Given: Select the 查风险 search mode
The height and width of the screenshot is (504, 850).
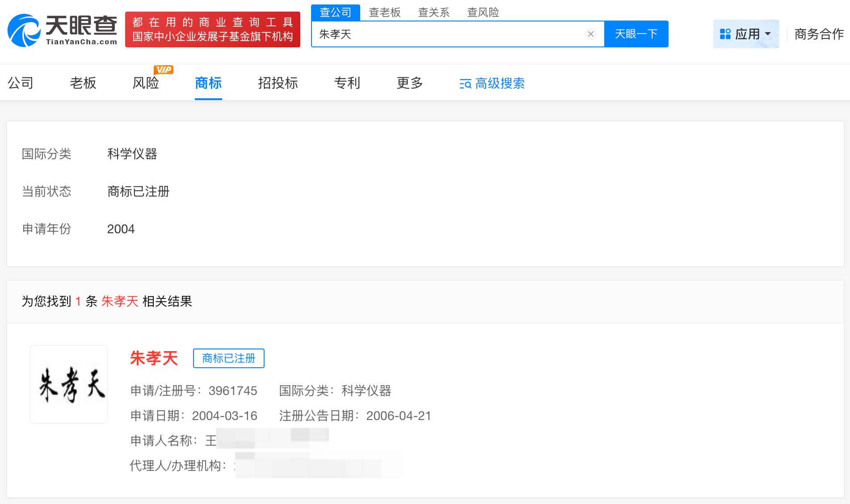Looking at the screenshot, I should click(x=484, y=12).
